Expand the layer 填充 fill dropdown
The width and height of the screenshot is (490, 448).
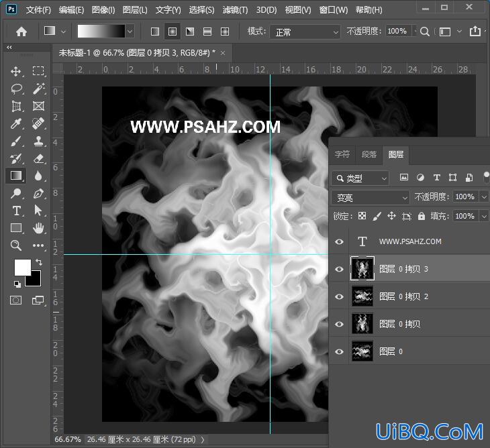pyautogui.click(x=484, y=216)
